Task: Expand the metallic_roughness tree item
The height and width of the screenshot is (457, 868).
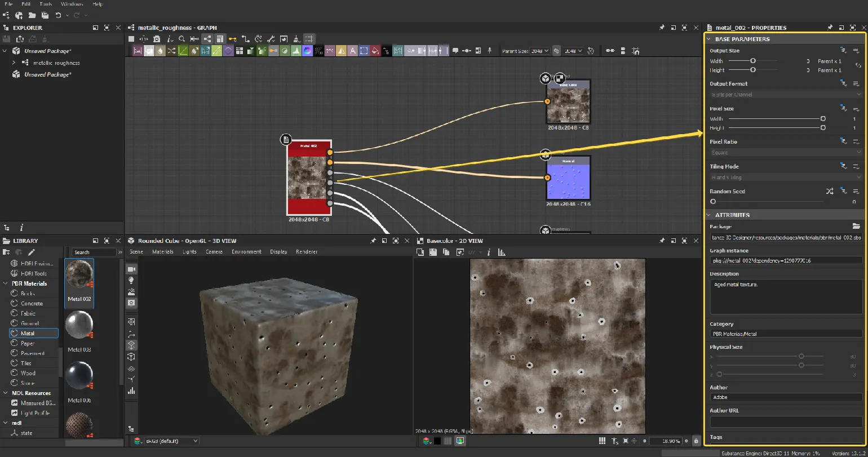Action: tap(14, 63)
